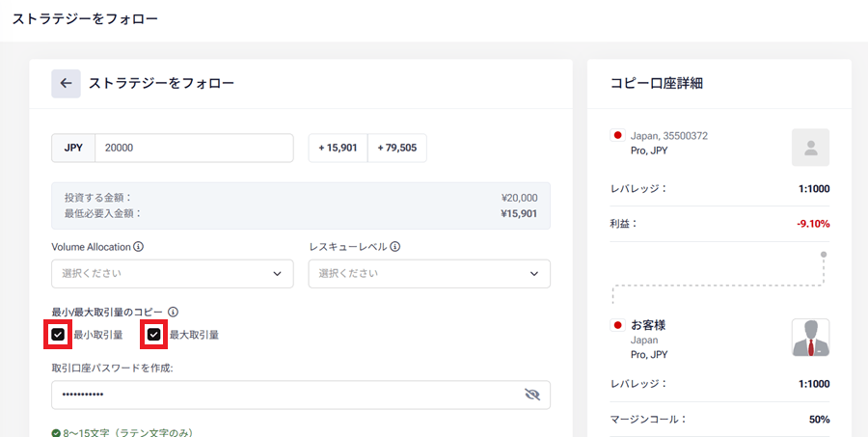Click the マージンコール value 50%
868x437 pixels.
pos(819,420)
